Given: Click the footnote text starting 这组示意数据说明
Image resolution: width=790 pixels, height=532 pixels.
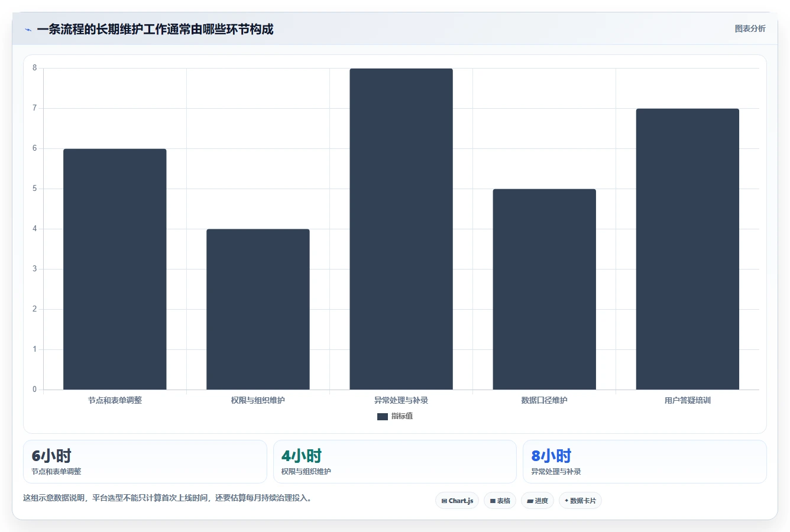Looking at the screenshot, I should pyautogui.click(x=167, y=498).
